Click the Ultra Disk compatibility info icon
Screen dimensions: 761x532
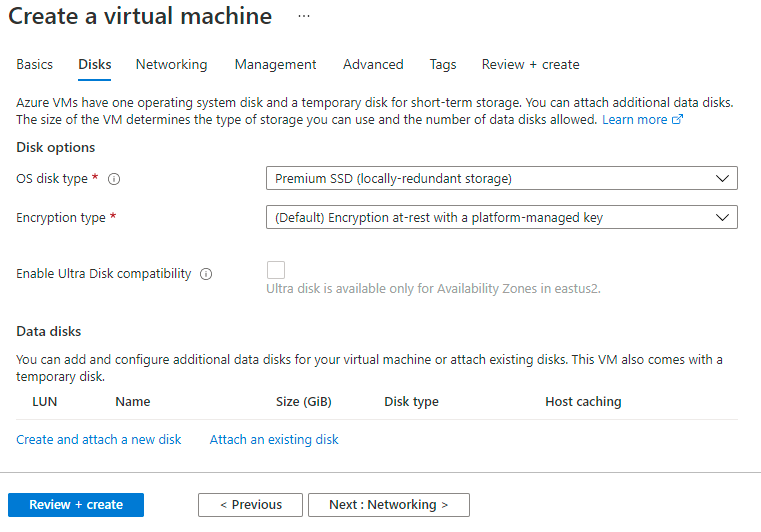206,274
